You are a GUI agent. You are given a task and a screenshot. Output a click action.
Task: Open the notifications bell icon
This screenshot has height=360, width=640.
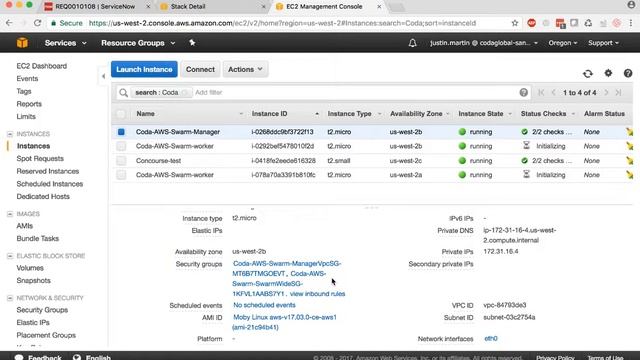413,43
